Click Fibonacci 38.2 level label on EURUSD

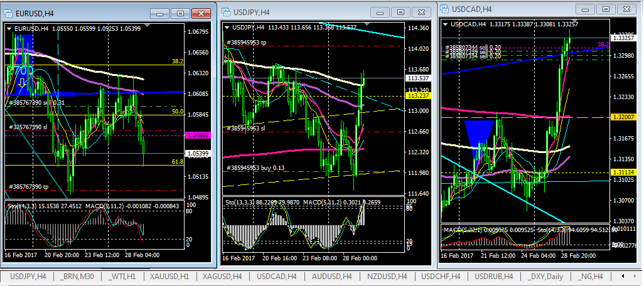178,61
